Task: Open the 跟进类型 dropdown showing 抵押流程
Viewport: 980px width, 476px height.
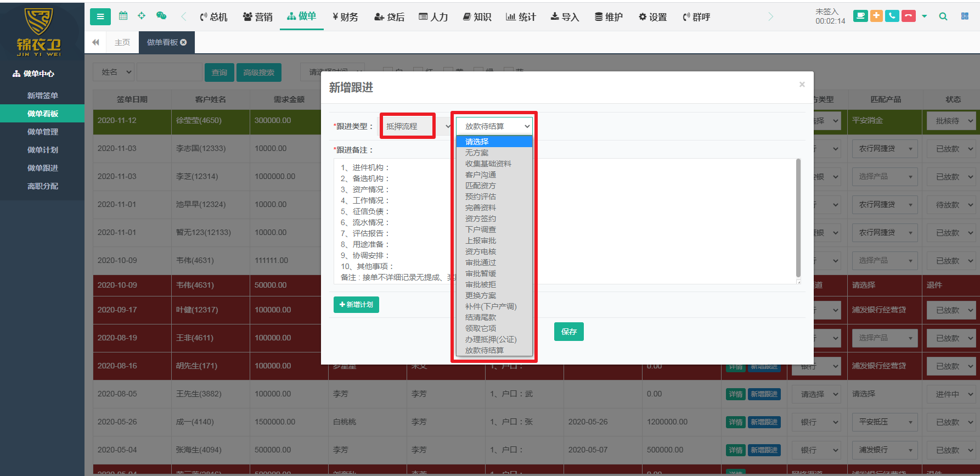Action: click(x=417, y=126)
